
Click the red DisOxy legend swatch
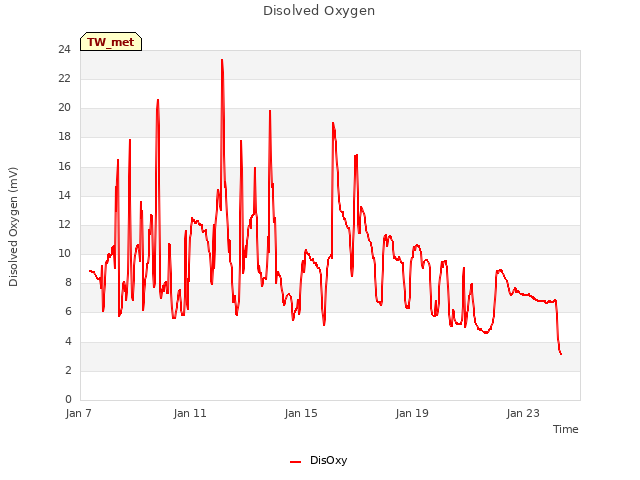[x=295, y=462]
